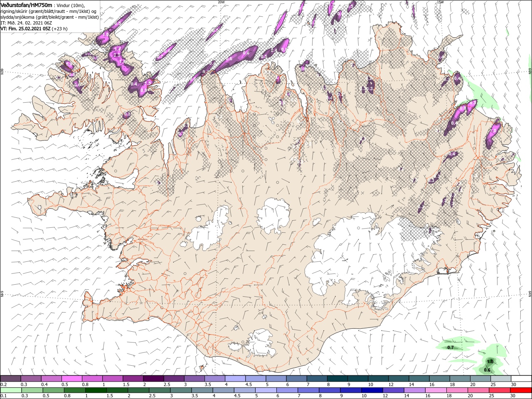The image size is (532, 399).
Task: Select dark teal snow swatch starting at 8
Action: tap(337, 379)
